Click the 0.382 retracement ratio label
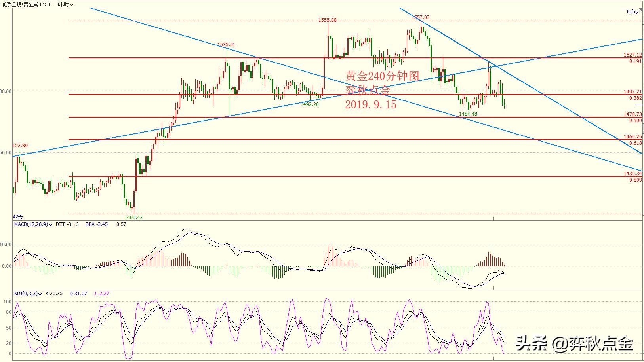Image resolution: width=644 pixels, height=362 pixels. 635,98
